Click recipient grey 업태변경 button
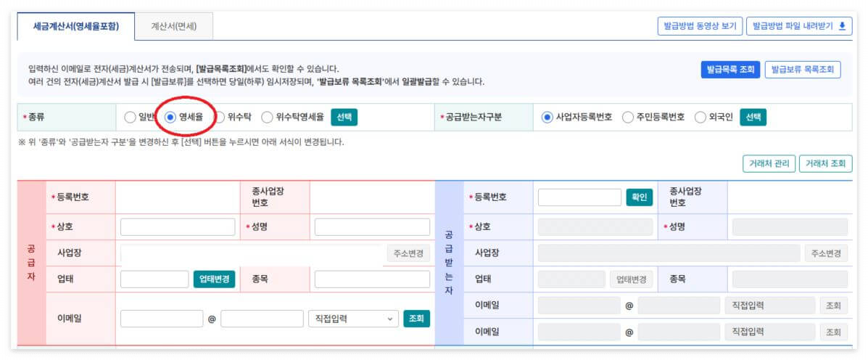 point(632,279)
